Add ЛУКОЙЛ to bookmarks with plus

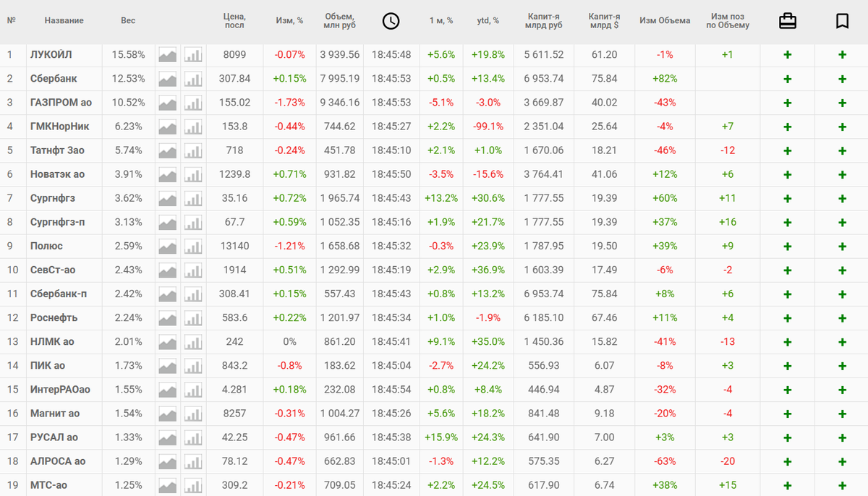coord(842,55)
